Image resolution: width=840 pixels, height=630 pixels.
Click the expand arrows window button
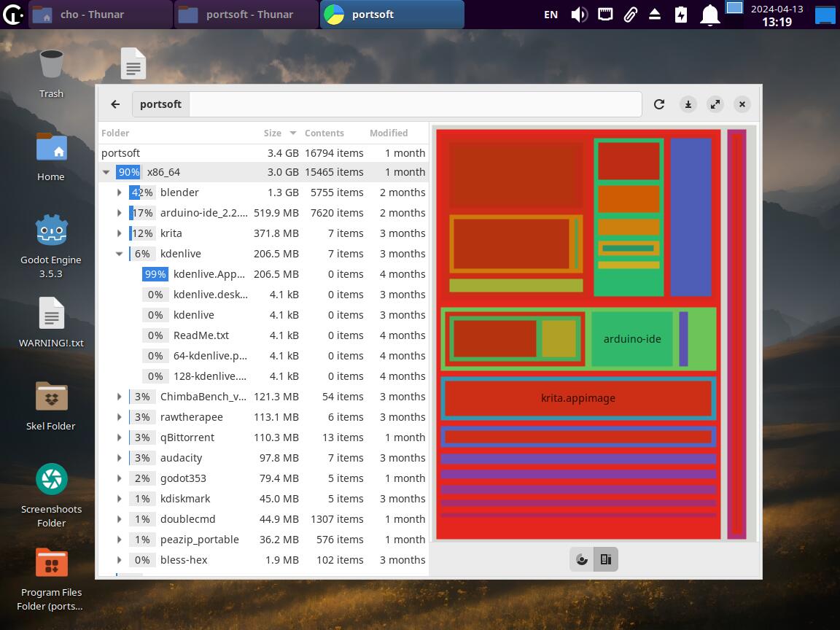click(x=715, y=104)
